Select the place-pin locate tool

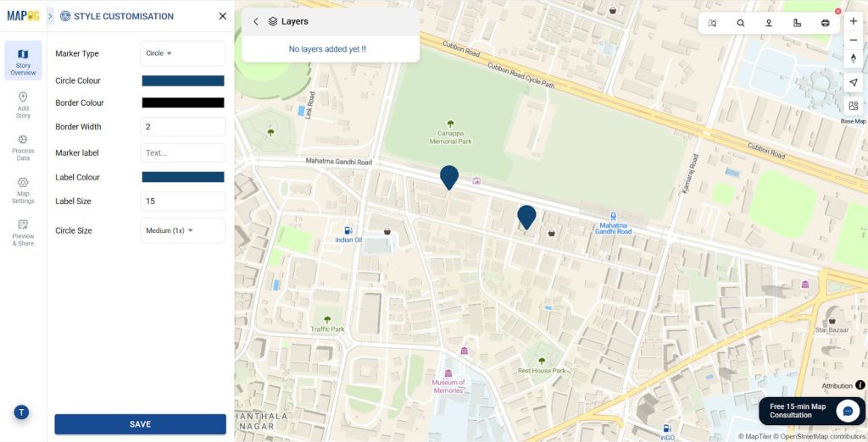click(x=769, y=23)
